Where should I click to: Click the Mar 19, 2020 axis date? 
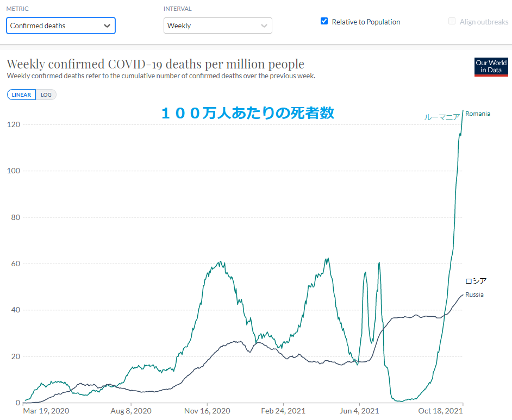pyautogui.click(x=46, y=411)
